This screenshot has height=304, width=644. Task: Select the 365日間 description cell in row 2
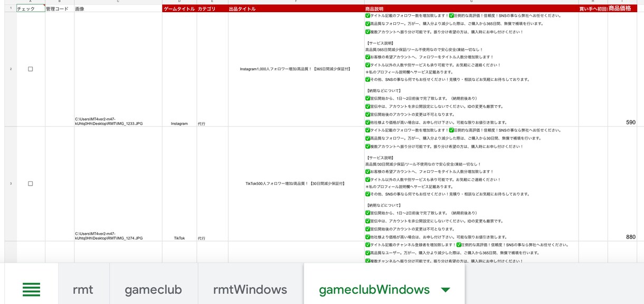[471, 69]
